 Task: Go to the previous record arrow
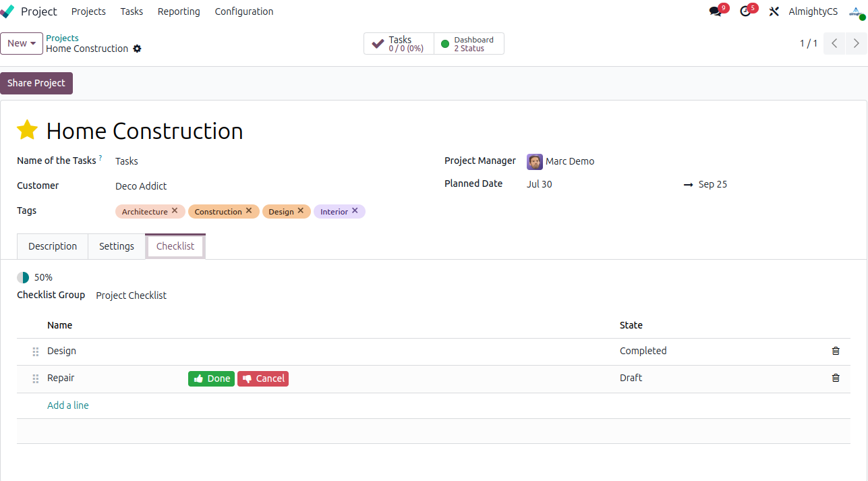pyautogui.click(x=834, y=43)
